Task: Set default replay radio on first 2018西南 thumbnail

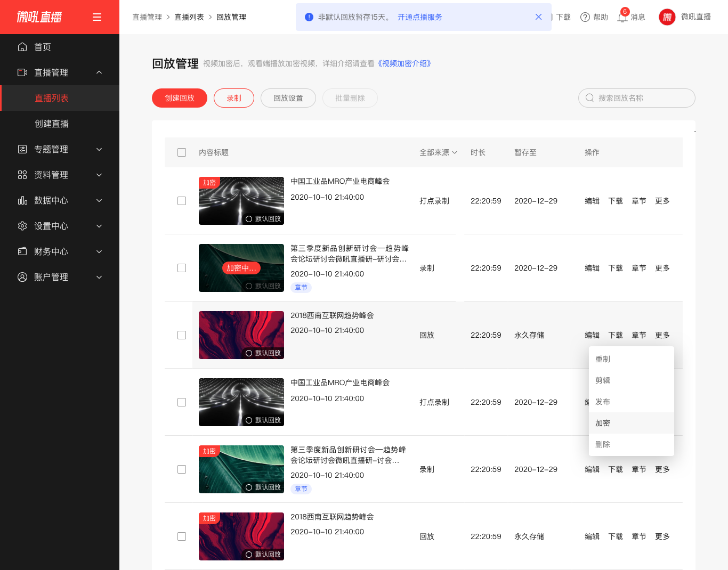Action: [x=249, y=353]
